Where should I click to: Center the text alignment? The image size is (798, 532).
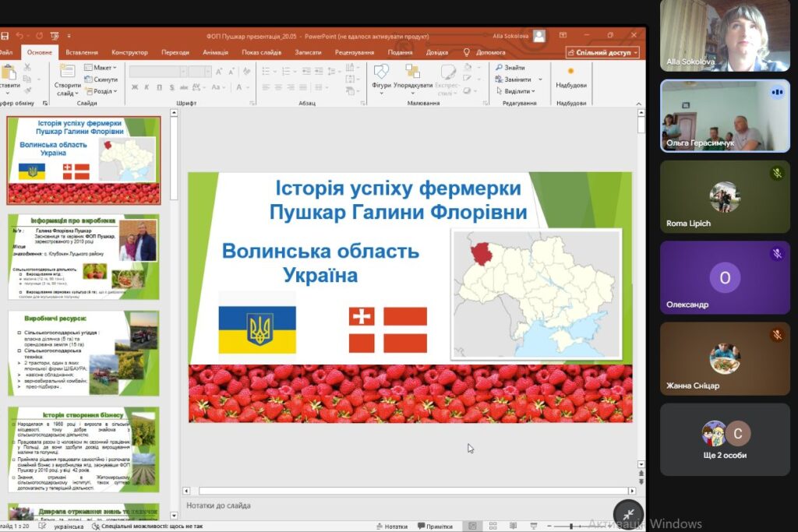(278, 87)
